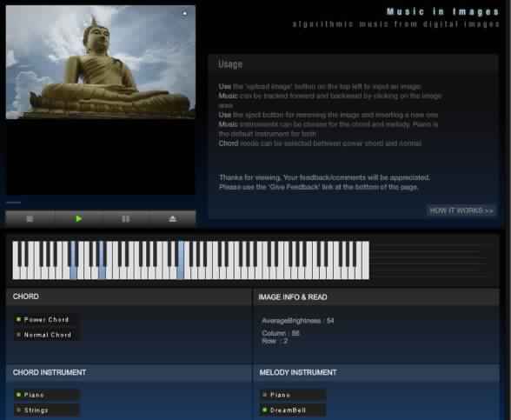The image size is (511, 420).
Task: Select the Power Chord option
Action: 43,320
